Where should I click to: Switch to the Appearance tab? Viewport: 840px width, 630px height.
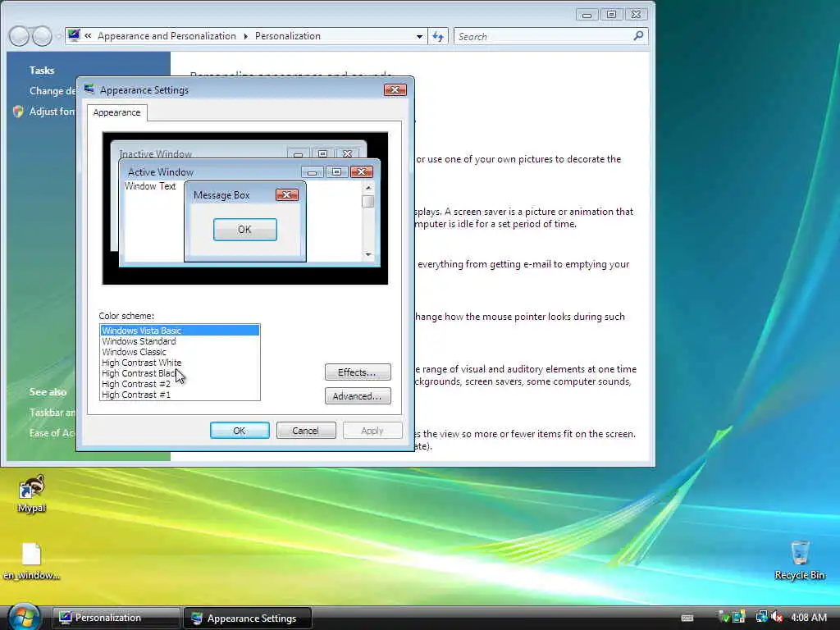pos(116,112)
